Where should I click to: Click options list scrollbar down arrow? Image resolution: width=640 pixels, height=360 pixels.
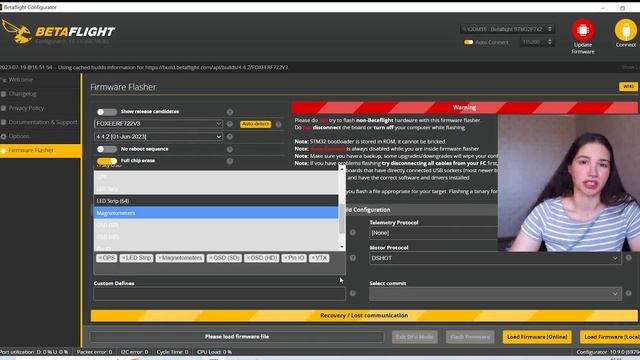[x=342, y=247]
